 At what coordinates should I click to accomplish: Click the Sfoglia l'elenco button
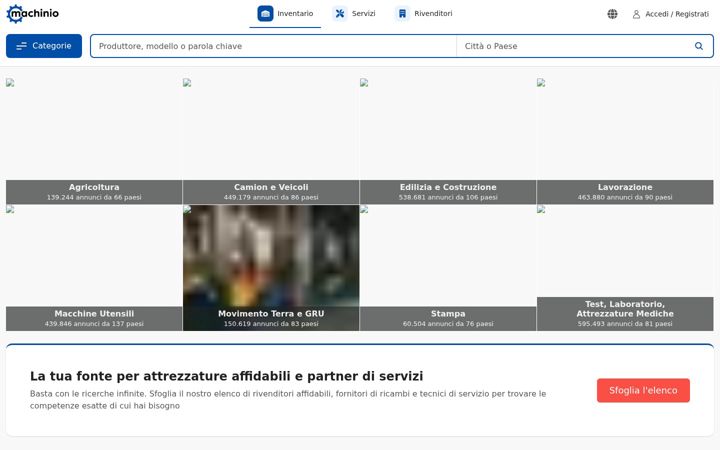click(643, 390)
